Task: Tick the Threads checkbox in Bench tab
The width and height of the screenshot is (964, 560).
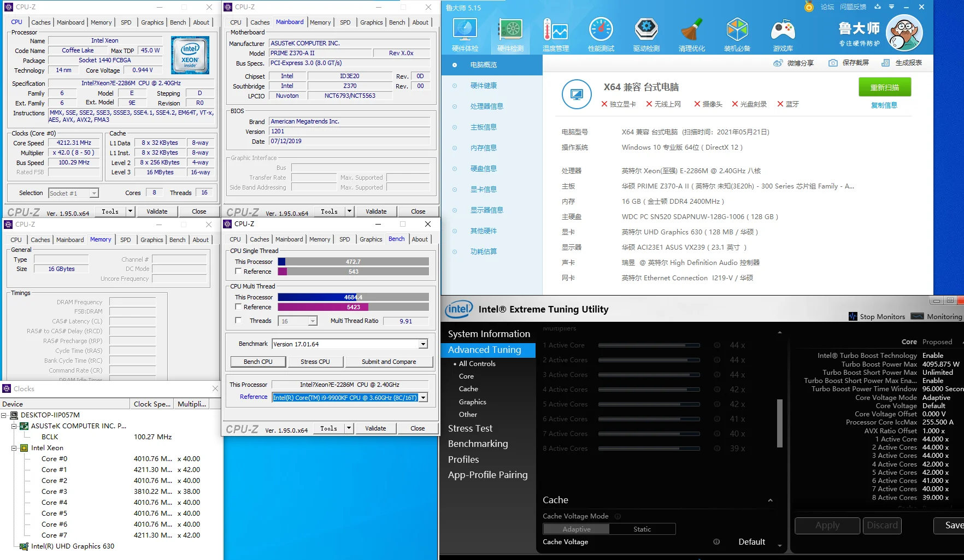Action: pos(238,320)
